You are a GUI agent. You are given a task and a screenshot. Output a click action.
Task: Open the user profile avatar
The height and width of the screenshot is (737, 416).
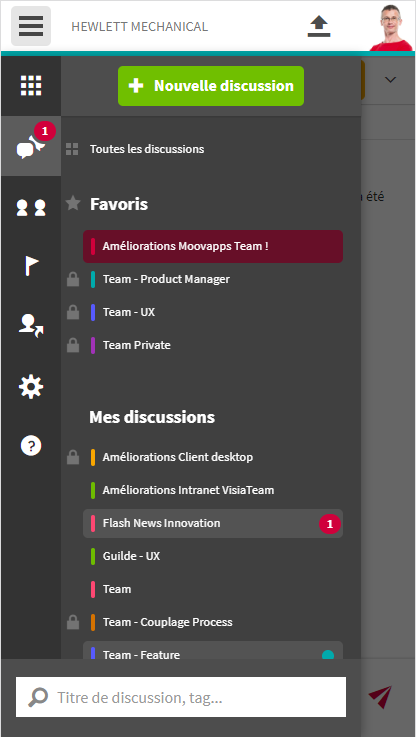391,27
